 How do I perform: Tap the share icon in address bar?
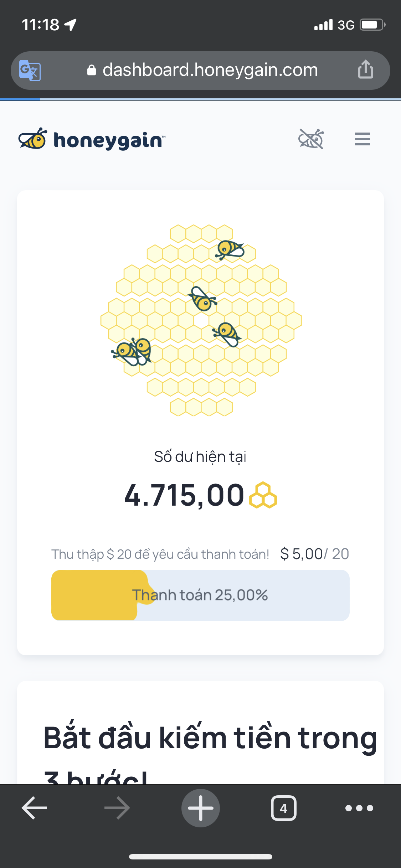tap(365, 69)
